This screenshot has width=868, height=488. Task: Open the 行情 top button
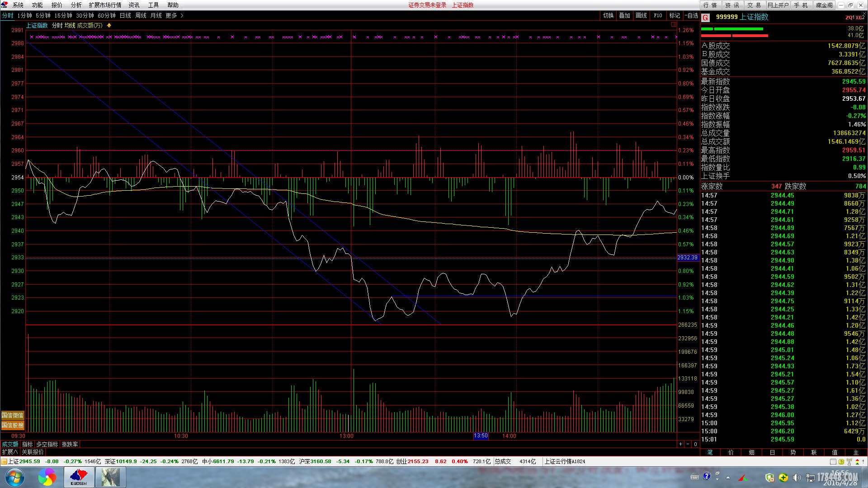coord(711,5)
